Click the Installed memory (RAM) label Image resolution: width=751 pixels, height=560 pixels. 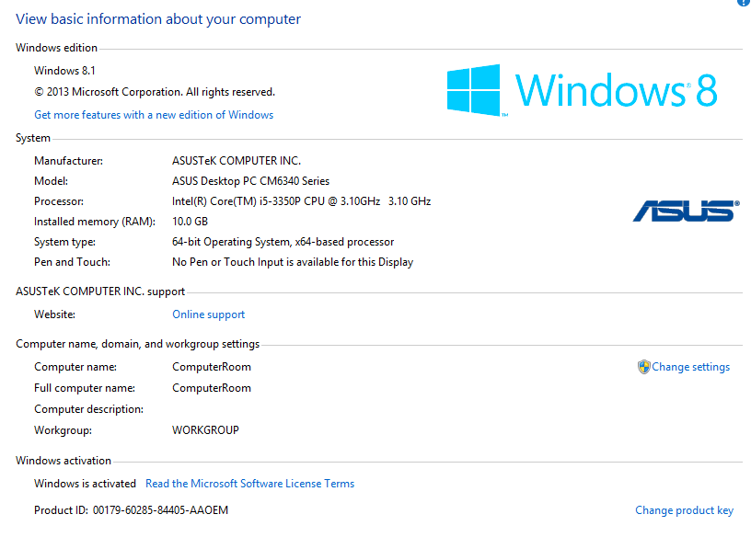click(x=95, y=222)
